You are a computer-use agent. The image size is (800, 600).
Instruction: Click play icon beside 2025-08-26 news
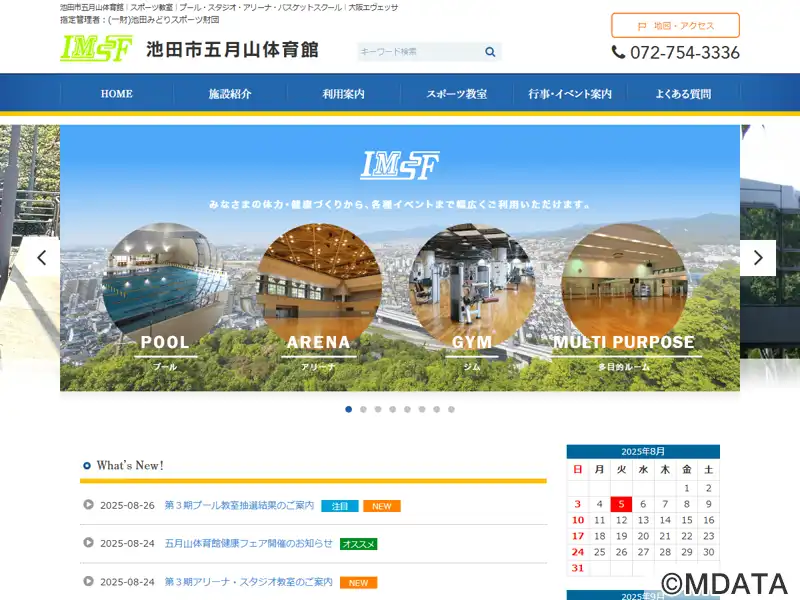pos(88,504)
